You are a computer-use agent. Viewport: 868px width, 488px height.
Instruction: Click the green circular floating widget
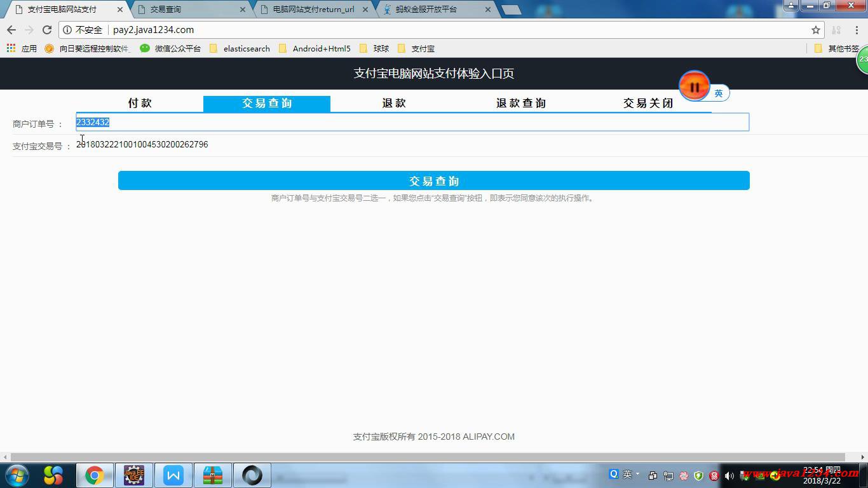(x=863, y=60)
